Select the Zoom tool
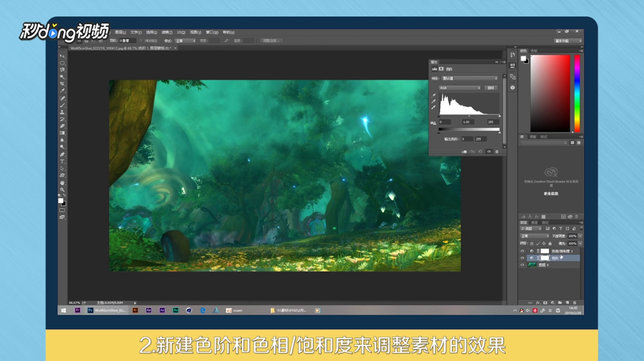The image size is (644, 361). pyautogui.click(x=62, y=189)
